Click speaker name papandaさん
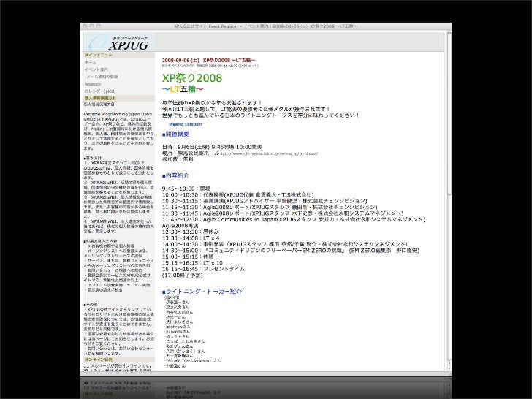The width and height of the screenshot is (532, 399). click(178, 332)
